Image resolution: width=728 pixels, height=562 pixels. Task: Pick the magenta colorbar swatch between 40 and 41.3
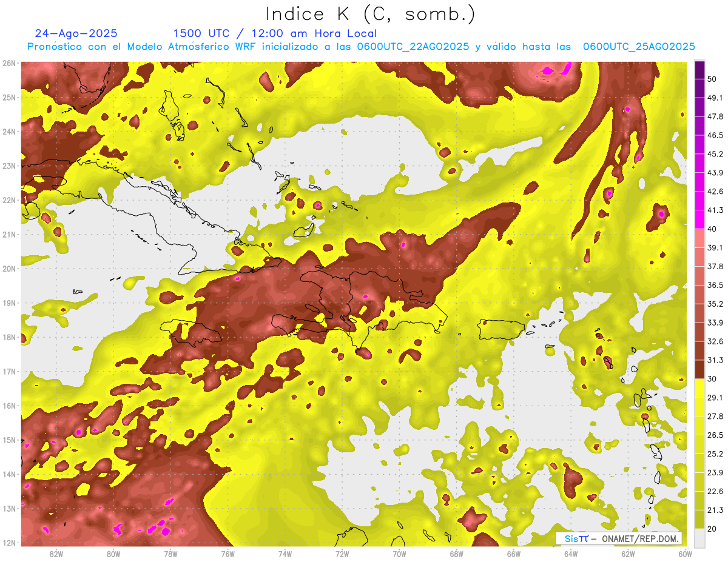click(699, 219)
